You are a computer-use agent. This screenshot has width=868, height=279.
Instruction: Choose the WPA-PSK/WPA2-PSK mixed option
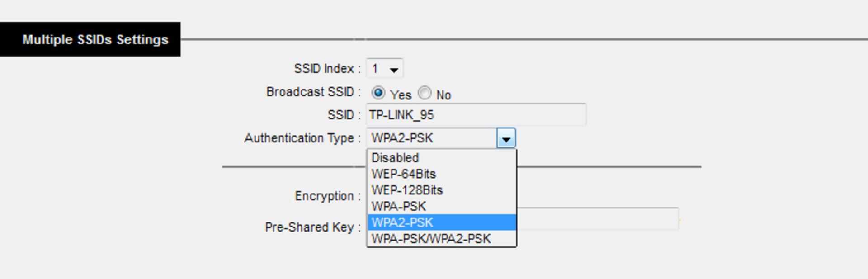point(442,239)
